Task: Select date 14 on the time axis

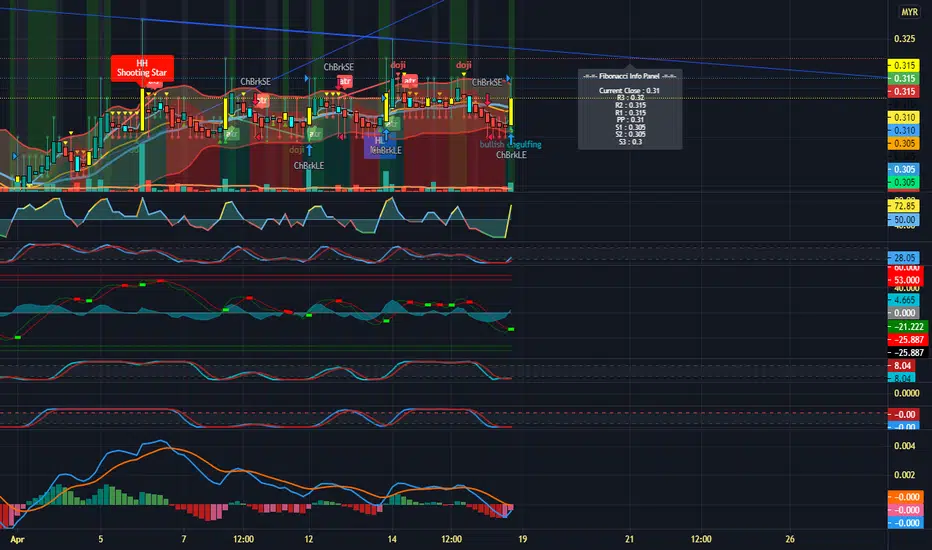Action: tap(392, 539)
